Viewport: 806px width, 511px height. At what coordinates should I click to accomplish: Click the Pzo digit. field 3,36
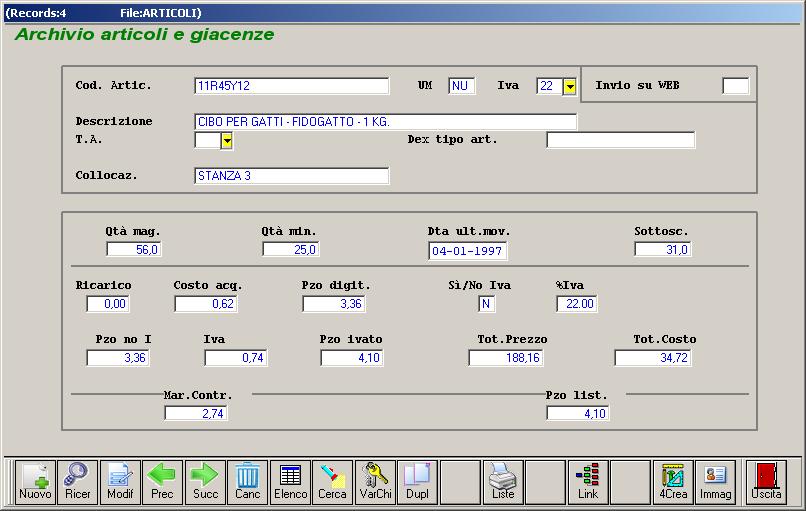click(334, 304)
